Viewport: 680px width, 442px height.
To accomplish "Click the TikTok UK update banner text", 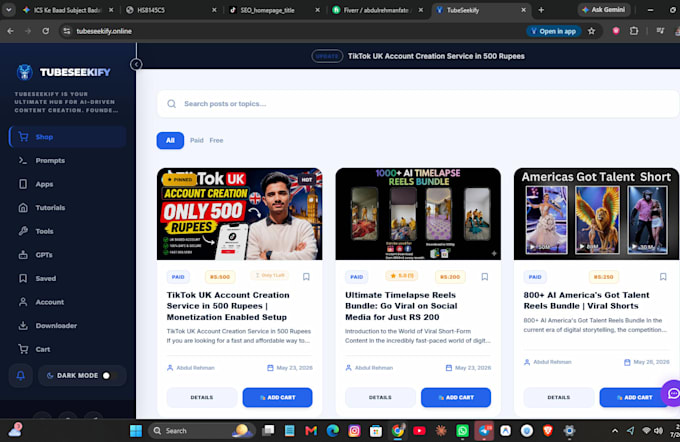I will pyautogui.click(x=436, y=56).
